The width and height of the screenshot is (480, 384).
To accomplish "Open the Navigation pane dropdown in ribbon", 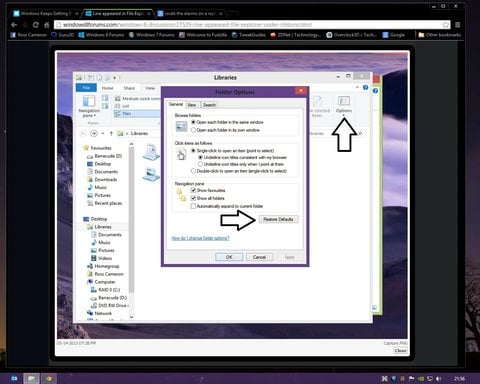I will click(89, 106).
